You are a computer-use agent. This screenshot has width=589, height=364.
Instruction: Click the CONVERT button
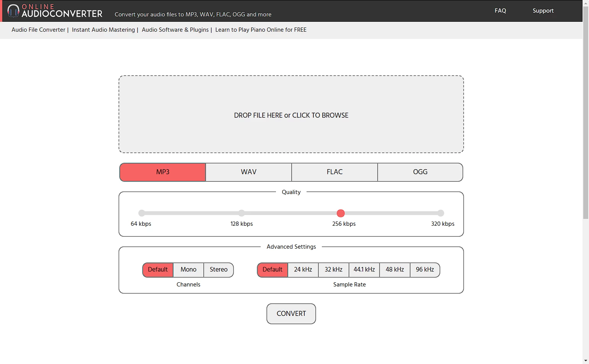(291, 314)
